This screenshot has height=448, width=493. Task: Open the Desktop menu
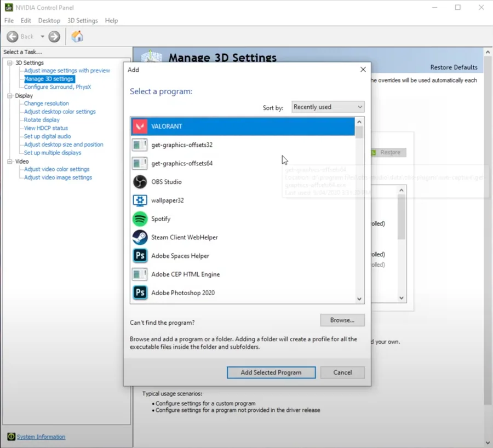[x=49, y=20]
